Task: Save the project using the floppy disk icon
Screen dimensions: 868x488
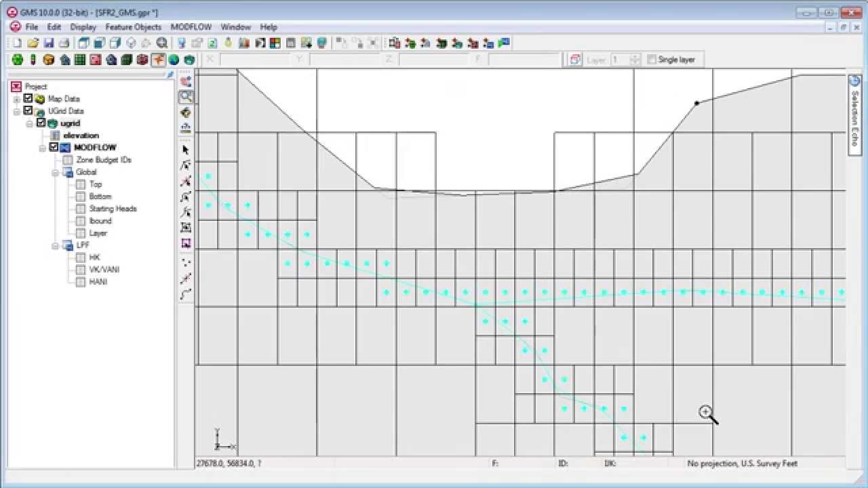Action: click(48, 43)
